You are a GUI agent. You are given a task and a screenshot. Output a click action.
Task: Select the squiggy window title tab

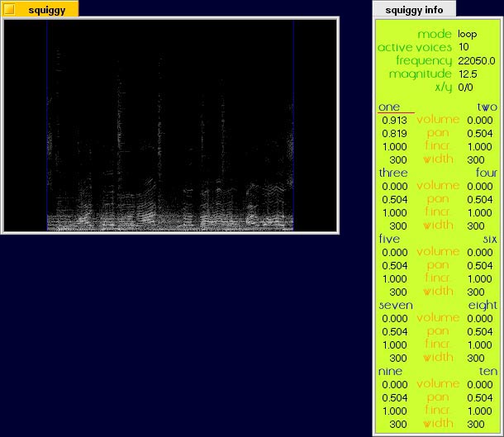tap(40, 9)
